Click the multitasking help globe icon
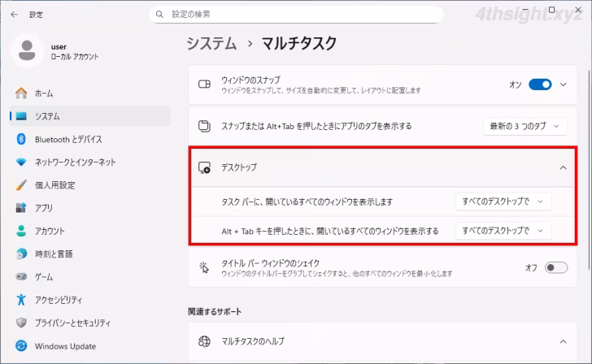 coord(204,341)
